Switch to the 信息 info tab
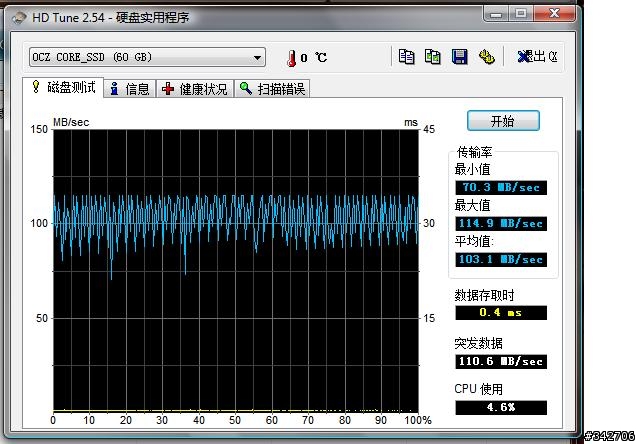The height and width of the screenshot is (444, 640). pyautogui.click(x=130, y=89)
